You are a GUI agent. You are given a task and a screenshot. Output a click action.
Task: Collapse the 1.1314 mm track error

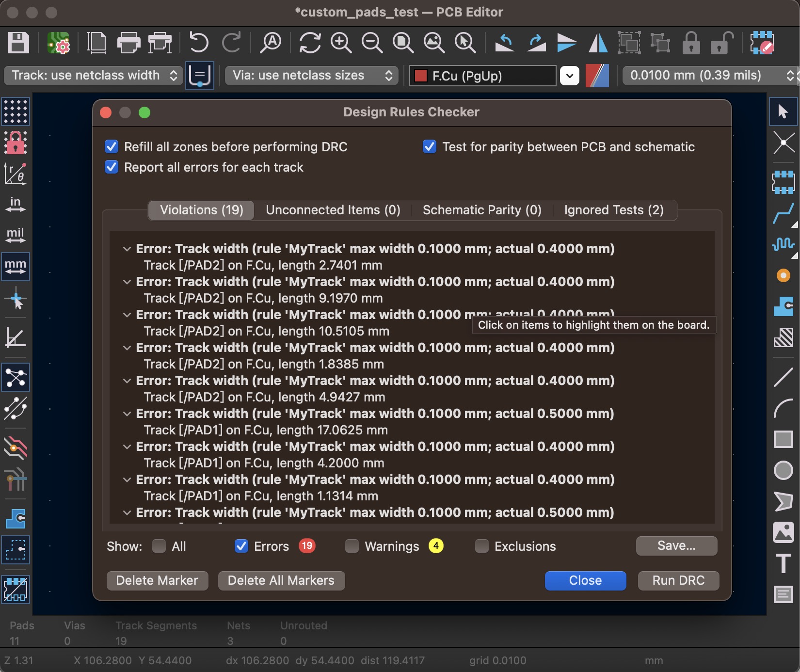127,480
